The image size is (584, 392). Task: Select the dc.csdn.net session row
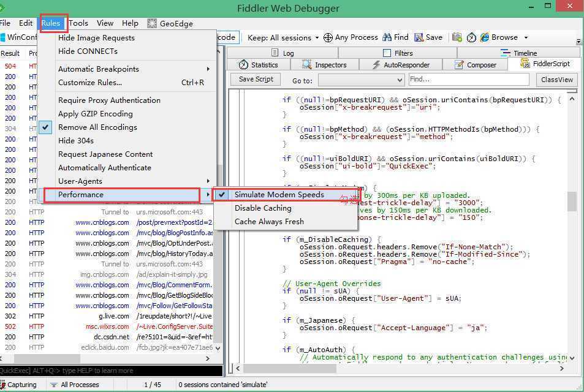[x=107, y=337]
